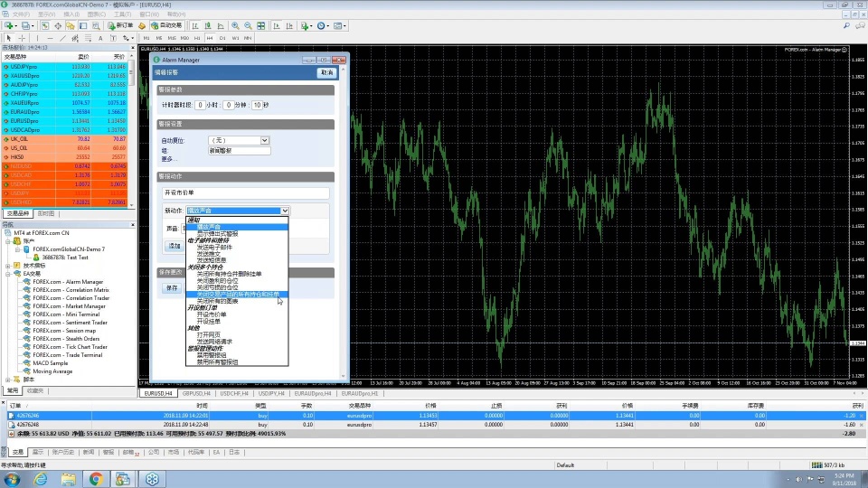
Task: Switch to the GBPUSD,H4 chart tab
Action: pyautogui.click(x=195, y=394)
